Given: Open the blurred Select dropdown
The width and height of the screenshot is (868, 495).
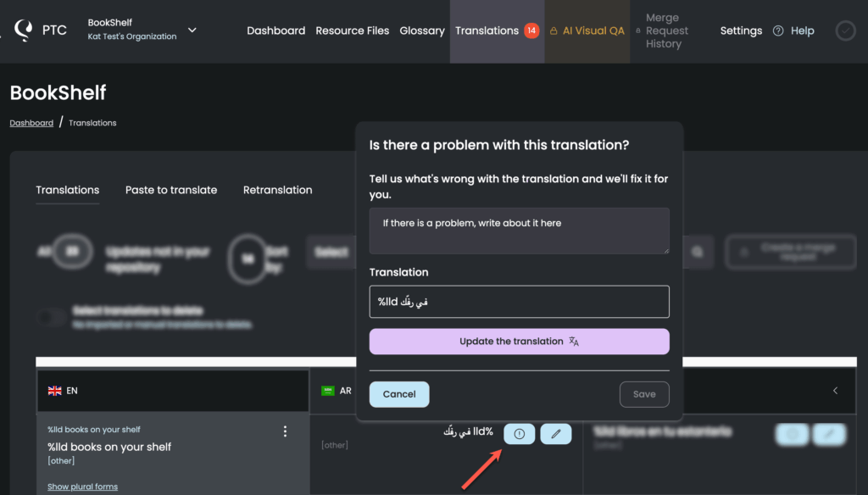Looking at the screenshot, I should click(x=331, y=253).
